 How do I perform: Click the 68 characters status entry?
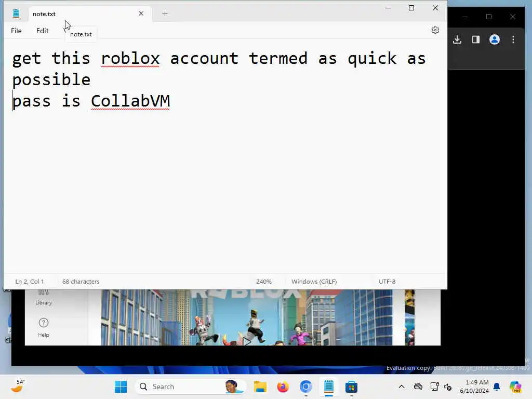[x=81, y=282]
